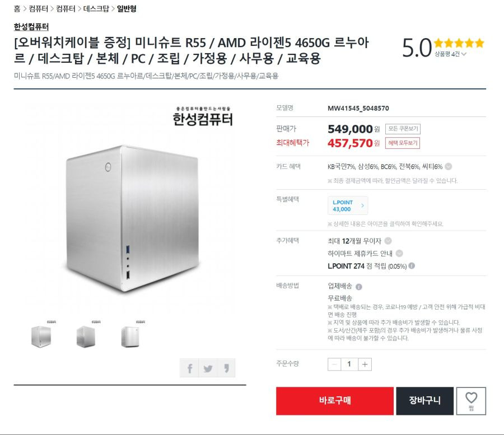Open 혜택 모두보기 benefits button
Screen dimensions: 504x435
pyautogui.click(x=403, y=143)
